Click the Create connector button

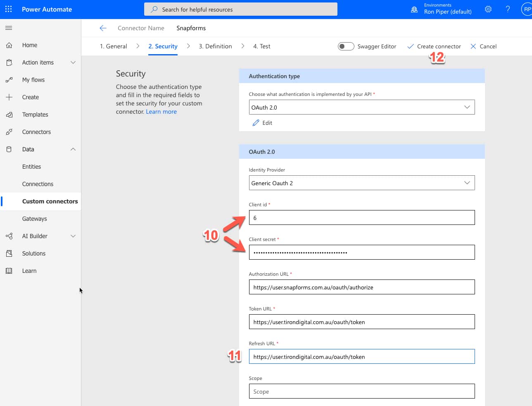point(434,46)
